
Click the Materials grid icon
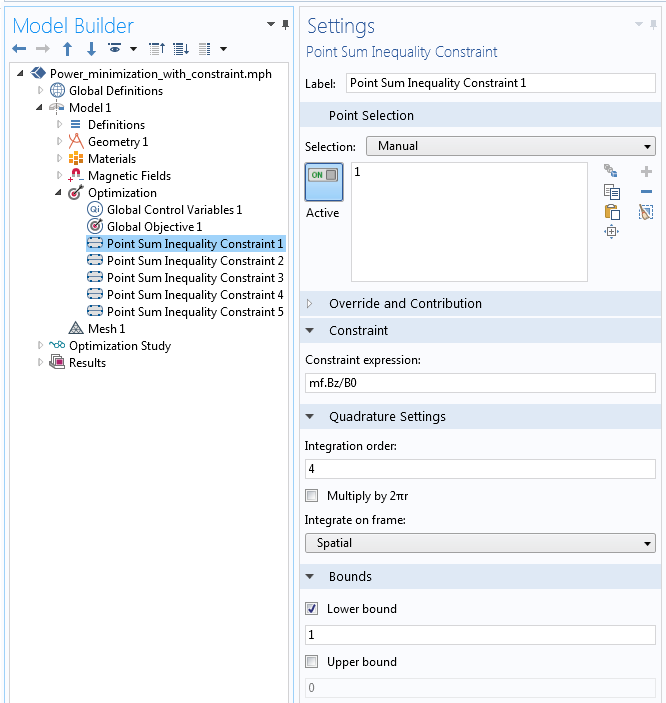(76, 158)
